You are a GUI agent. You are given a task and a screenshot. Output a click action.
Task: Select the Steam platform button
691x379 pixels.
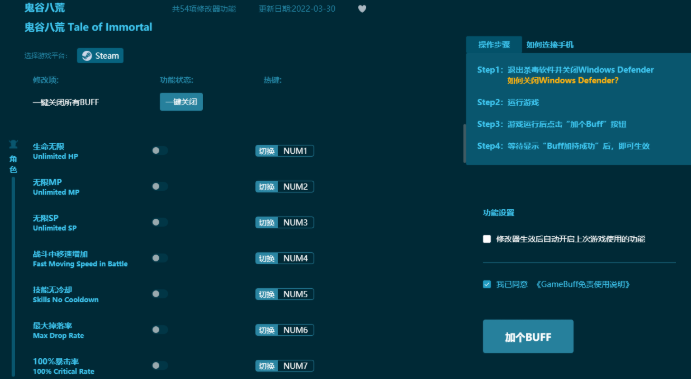point(100,56)
